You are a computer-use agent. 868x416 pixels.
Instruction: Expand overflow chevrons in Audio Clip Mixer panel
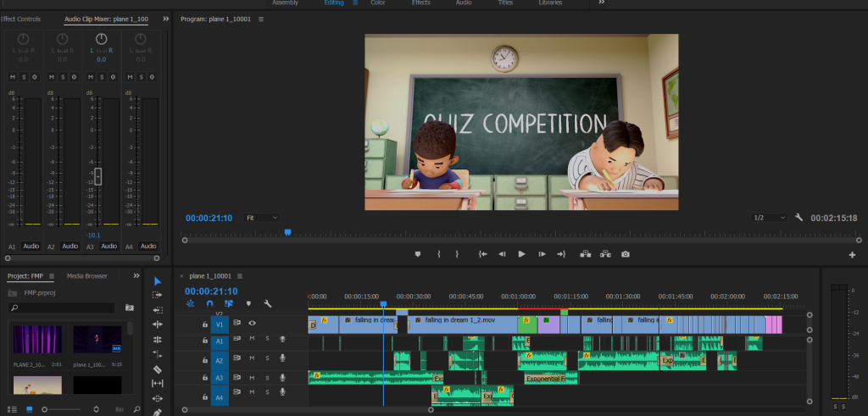coord(165,19)
